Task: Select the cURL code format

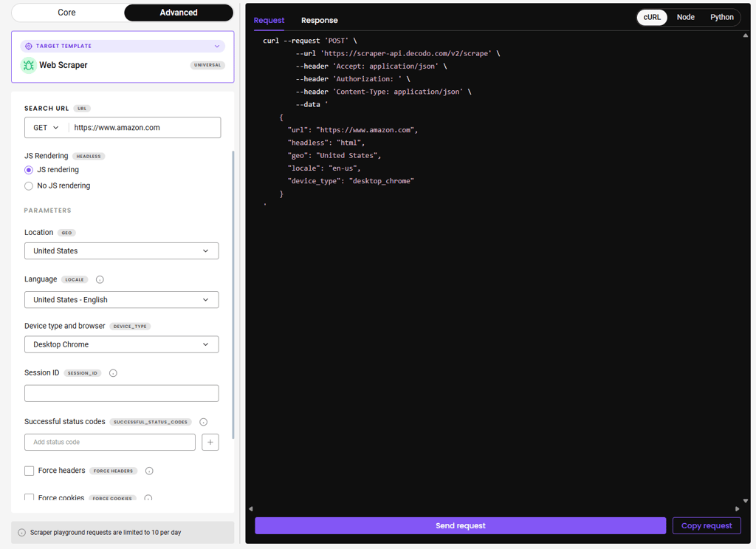Action: (652, 18)
